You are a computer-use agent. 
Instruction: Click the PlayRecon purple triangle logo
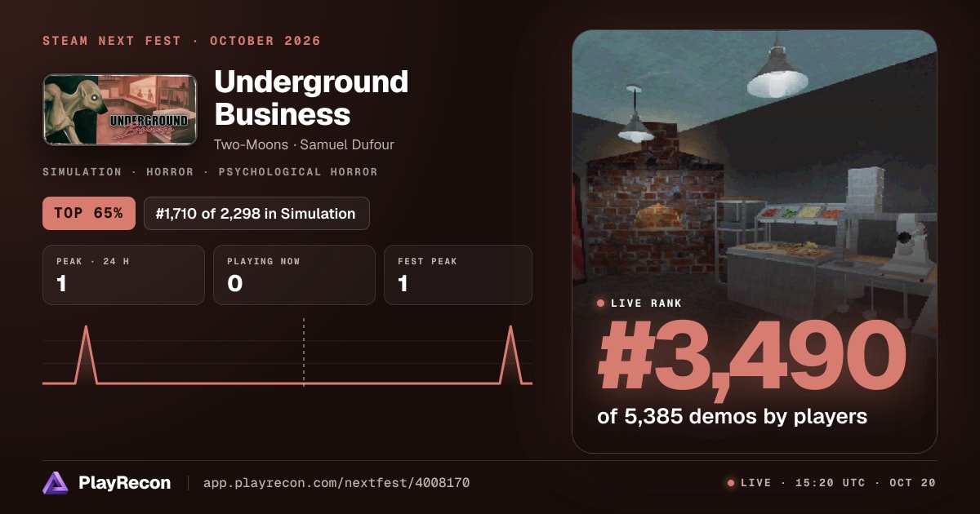(x=56, y=483)
